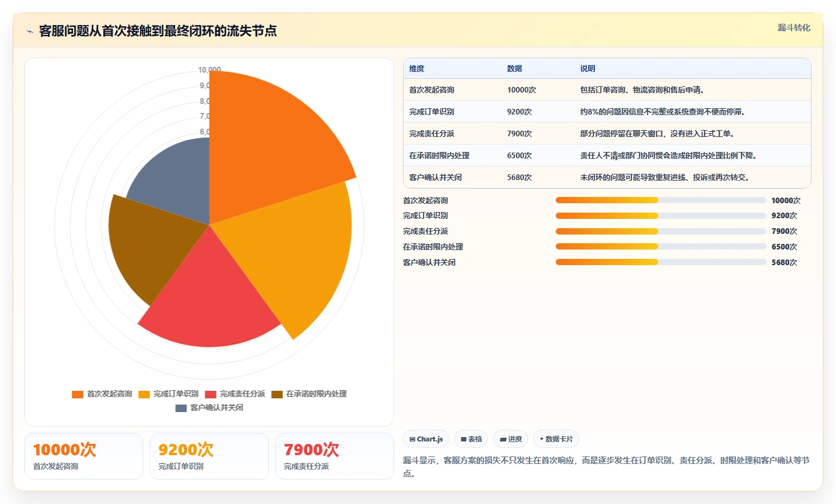Click the 表格 tag
The image size is (836, 504).
click(x=471, y=439)
